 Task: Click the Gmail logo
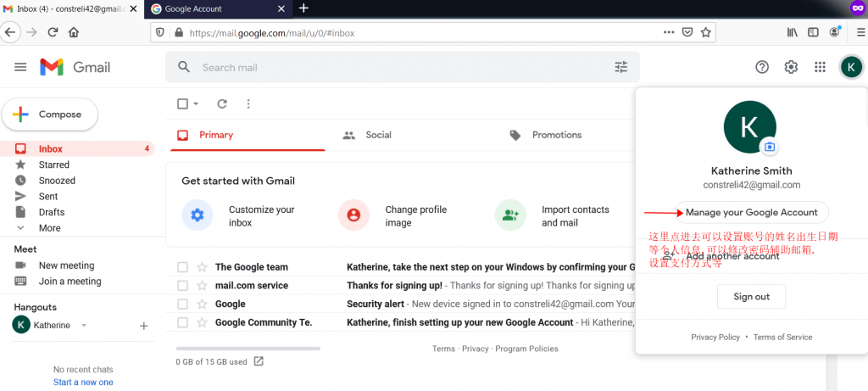click(x=75, y=67)
